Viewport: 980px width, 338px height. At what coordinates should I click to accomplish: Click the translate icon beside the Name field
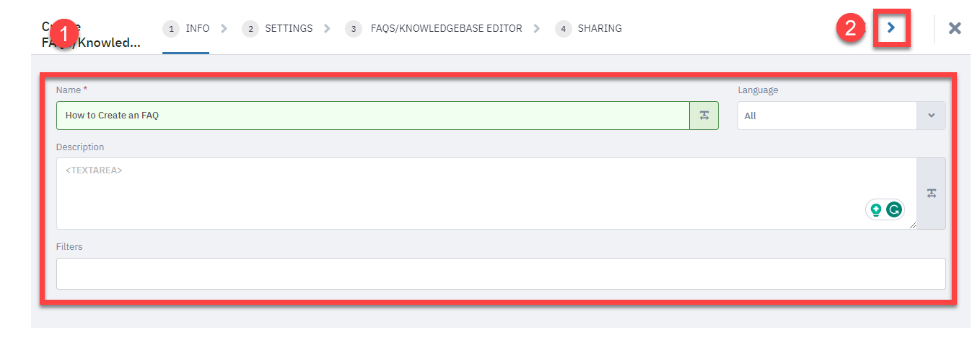pos(704,116)
